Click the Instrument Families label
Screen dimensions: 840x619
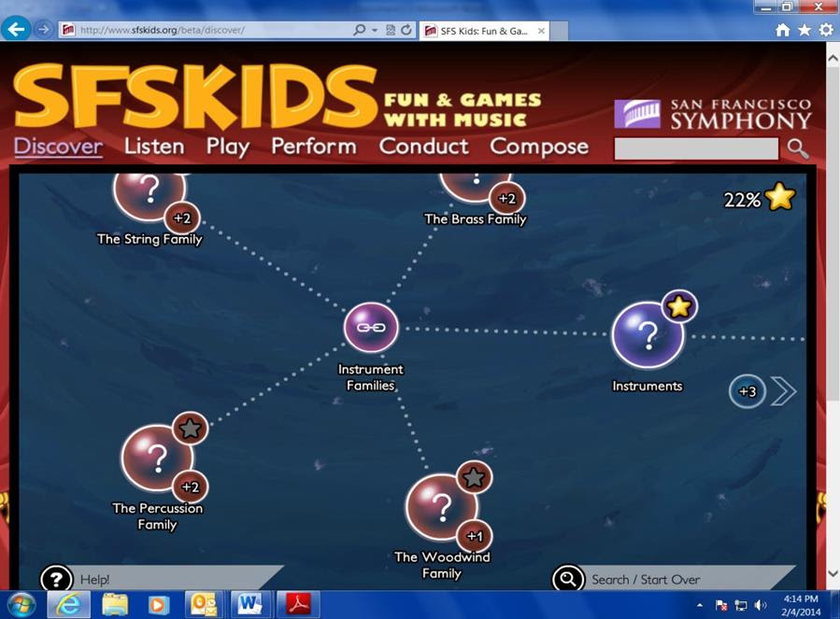coord(371,377)
